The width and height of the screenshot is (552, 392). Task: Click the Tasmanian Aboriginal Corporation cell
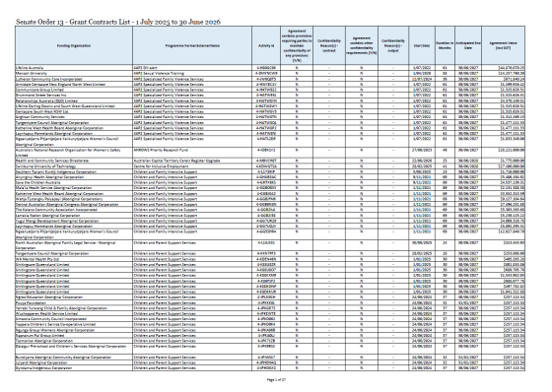click(x=74, y=341)
